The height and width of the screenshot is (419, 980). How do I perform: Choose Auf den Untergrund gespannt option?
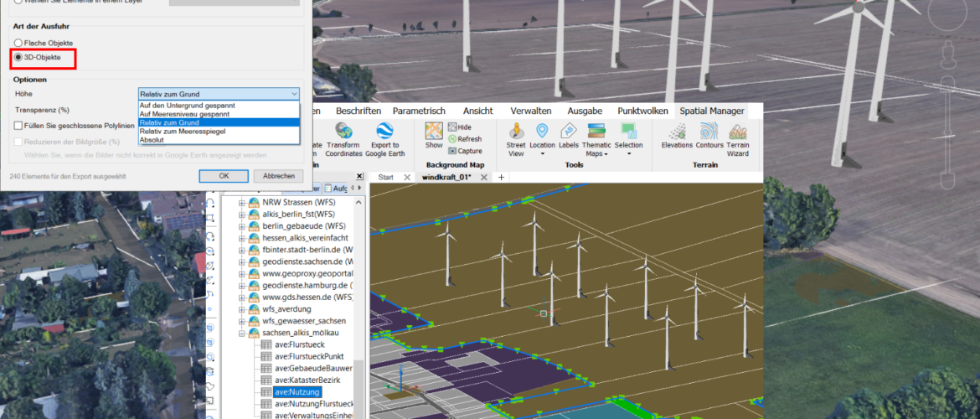pos(219,105)
